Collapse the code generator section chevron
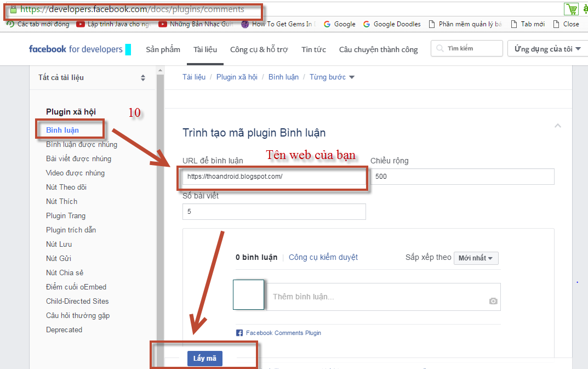This screenshot has height=369, width=588. (x=558, y=126)
